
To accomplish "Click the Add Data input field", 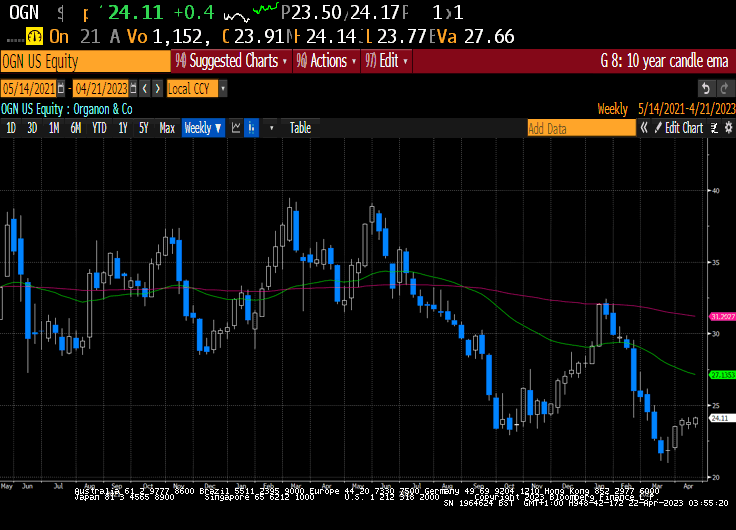I will (x=581, y=128).
